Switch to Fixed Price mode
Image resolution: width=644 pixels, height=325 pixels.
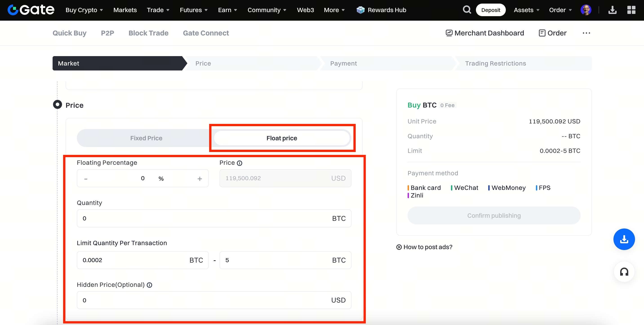click(x=146, y=138)
